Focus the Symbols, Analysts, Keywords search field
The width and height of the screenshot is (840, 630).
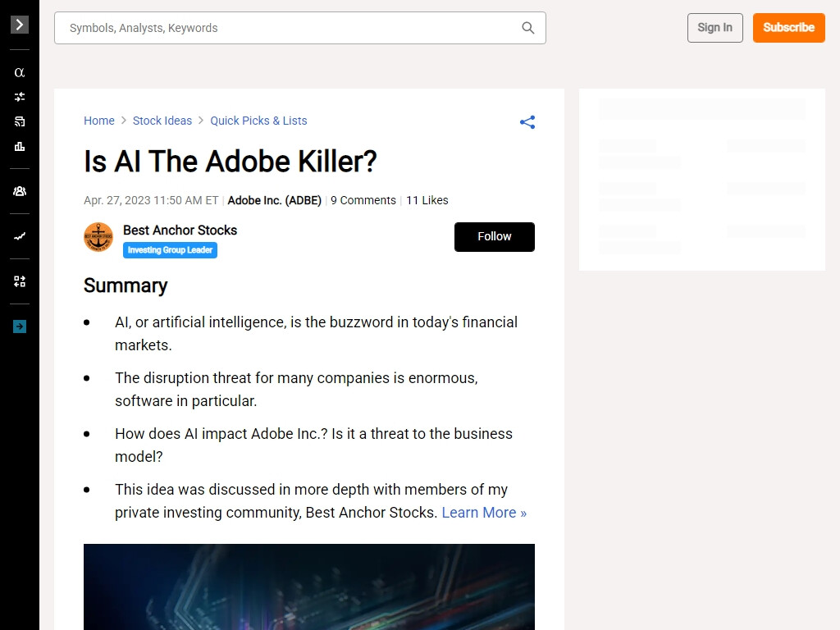point(300,28)
